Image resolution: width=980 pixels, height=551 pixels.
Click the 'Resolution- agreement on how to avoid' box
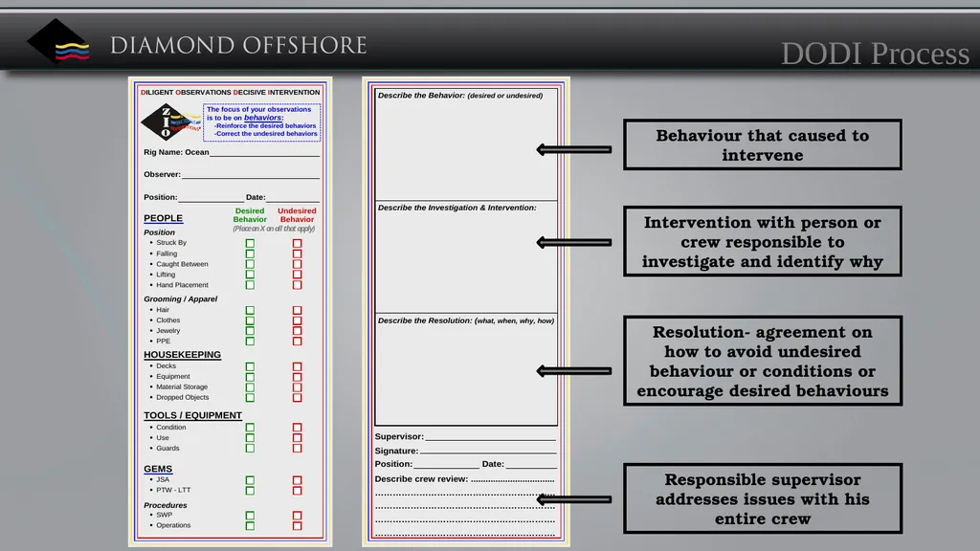pyautogui.click(x=763, y=361)
